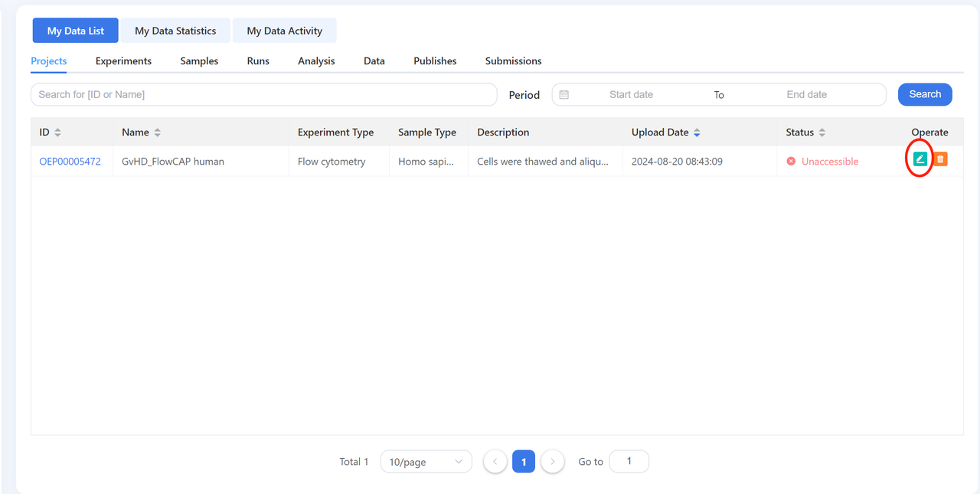This screenshot has width=980, height=494.
Task: Open the Submissions sub-tab
Action: [x=513, y=61]
